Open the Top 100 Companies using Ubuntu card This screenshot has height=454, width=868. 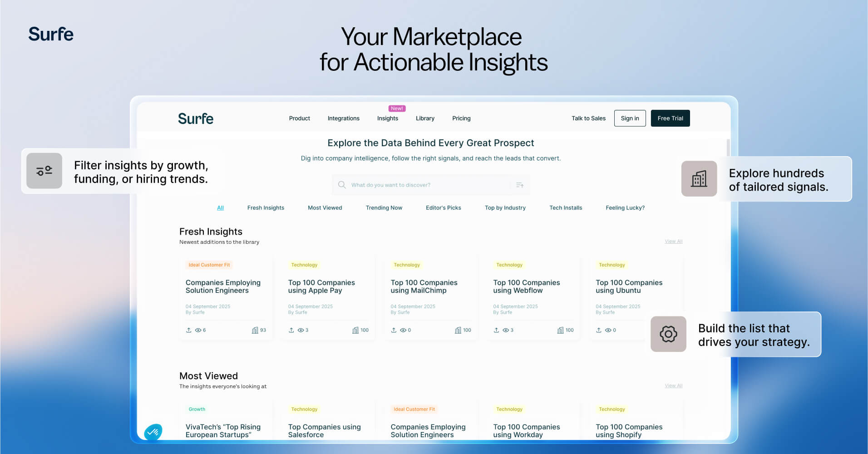point(629,286)
